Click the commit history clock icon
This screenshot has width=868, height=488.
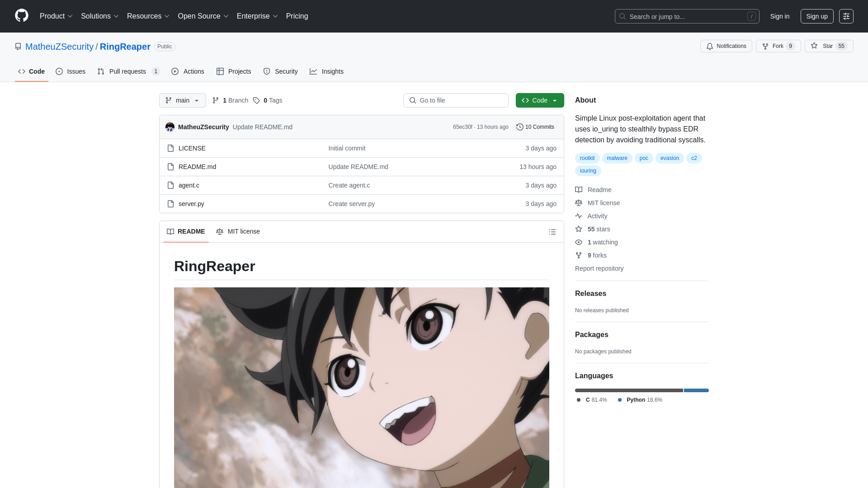[x=520, y=127]
